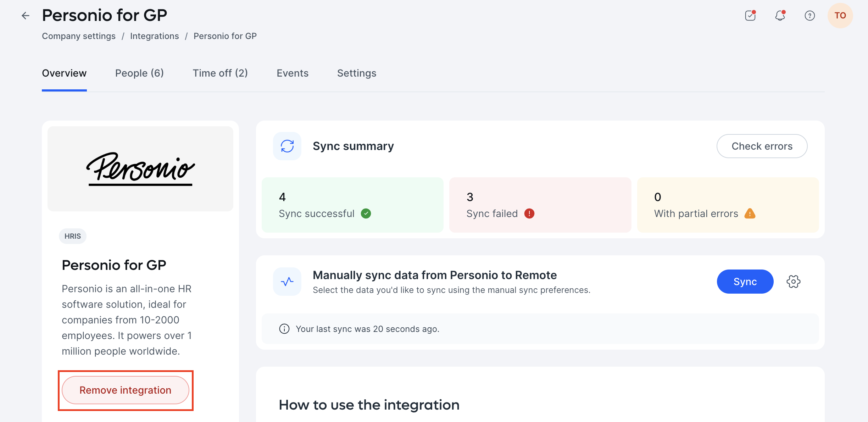
Task: Open the tasks checklist icon
Action: point(750,16)
